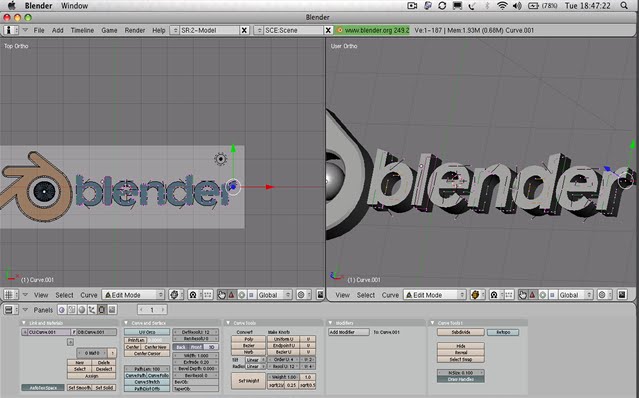Open Global orientation dropdown in User Ortho header
The image size is (639, 398).
[576, 295]
